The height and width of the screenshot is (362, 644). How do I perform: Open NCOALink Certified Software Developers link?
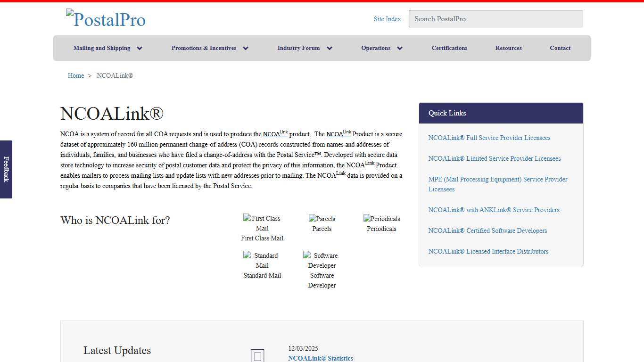pyautogui.click(x=487, y=230)
